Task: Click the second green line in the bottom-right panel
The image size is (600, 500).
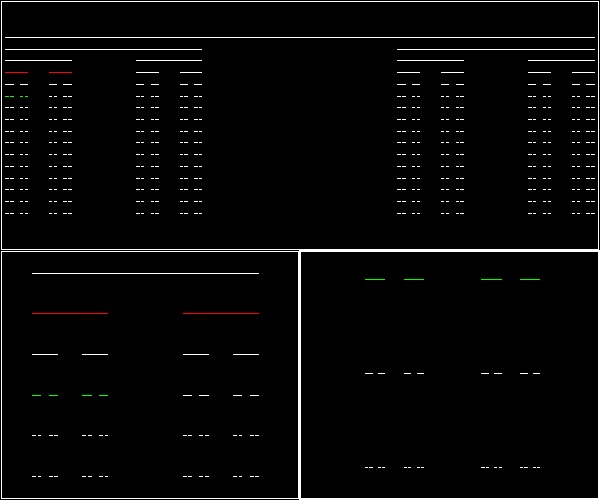Action: (414, 279)
